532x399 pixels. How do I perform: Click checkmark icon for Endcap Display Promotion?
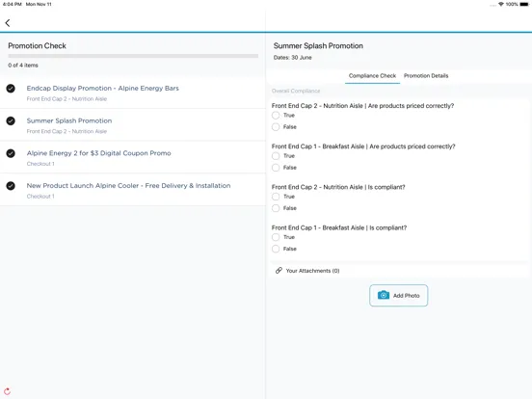[x=11, y=89]
